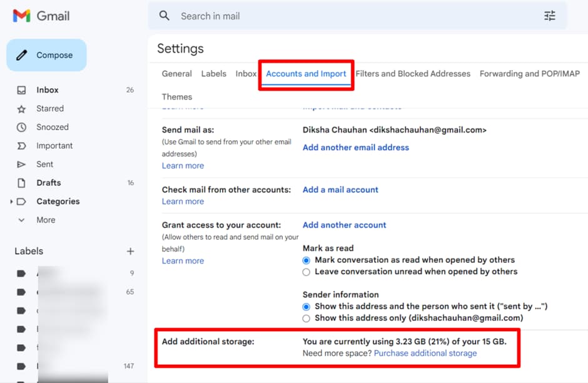This screenshot has height=383, width=588.
Task: Open the Inbox folder
Action: click(x=48, y=90)
